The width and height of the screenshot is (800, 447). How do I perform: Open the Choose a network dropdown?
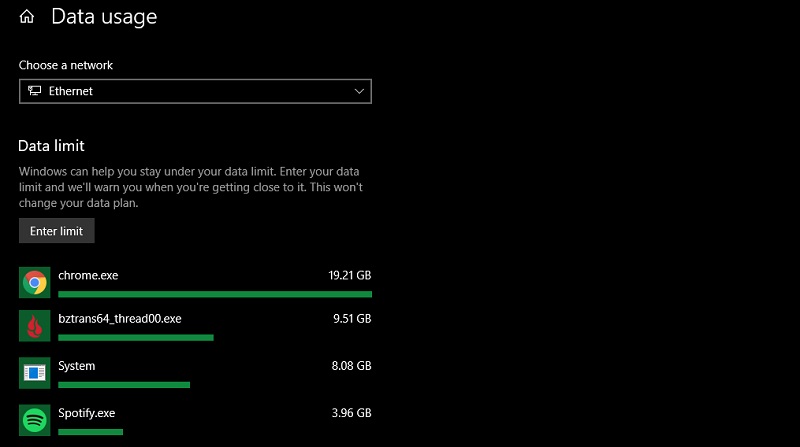(195, 92)
